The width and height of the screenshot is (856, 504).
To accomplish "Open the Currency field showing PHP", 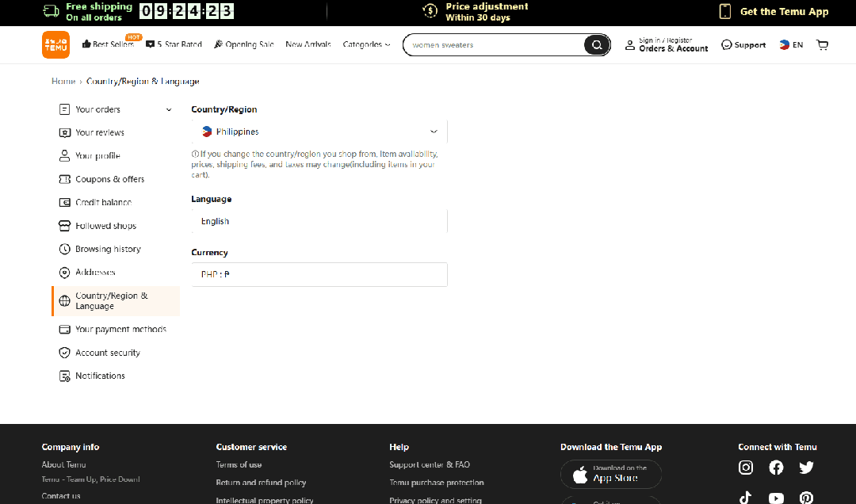I will click(319, 274).
